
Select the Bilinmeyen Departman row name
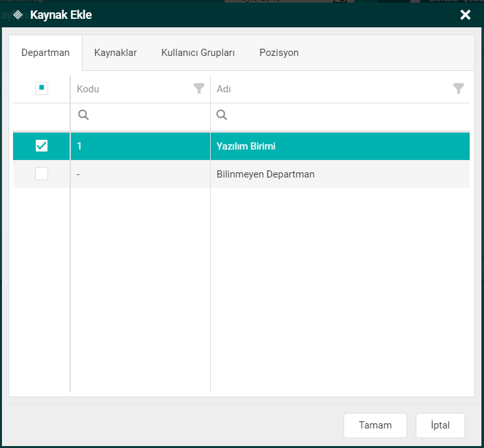(265, 174)
